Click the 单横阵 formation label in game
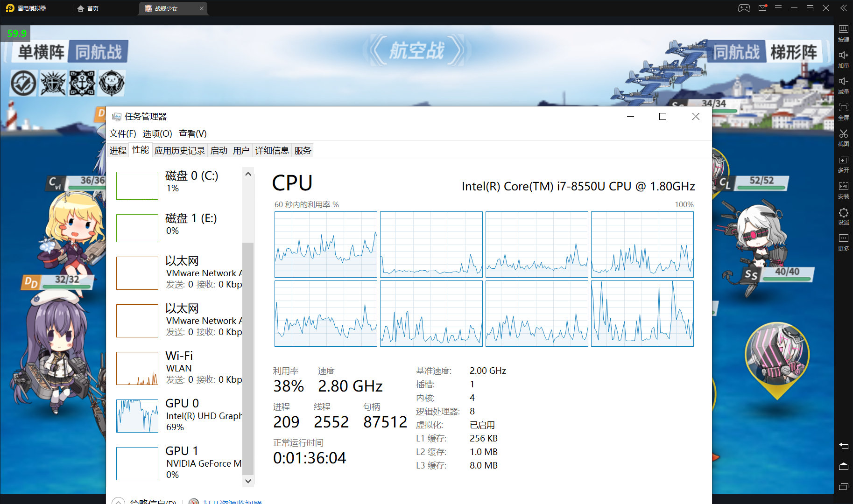This screenshot has width=853, height=504. point(41,52)
